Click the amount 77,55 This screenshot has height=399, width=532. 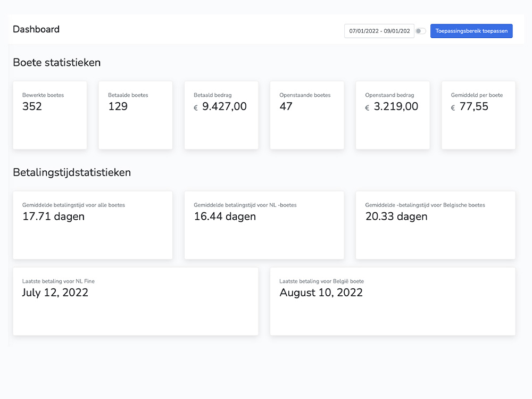click(x=473, y=106)
